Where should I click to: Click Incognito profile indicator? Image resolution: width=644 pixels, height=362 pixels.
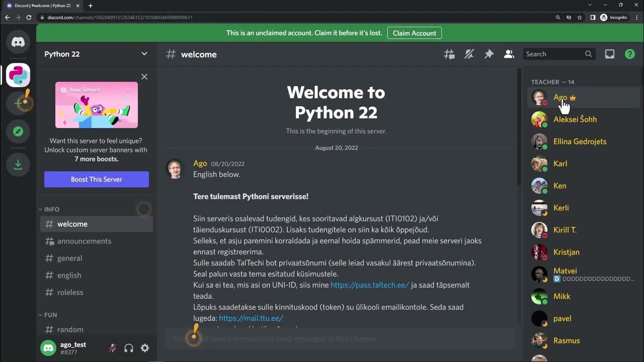613,17
